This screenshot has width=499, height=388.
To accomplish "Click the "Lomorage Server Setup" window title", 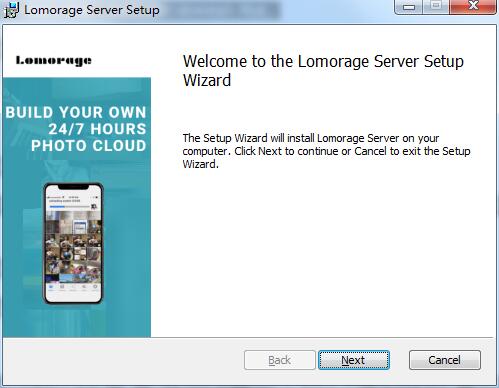I will [x=92, y=10].
